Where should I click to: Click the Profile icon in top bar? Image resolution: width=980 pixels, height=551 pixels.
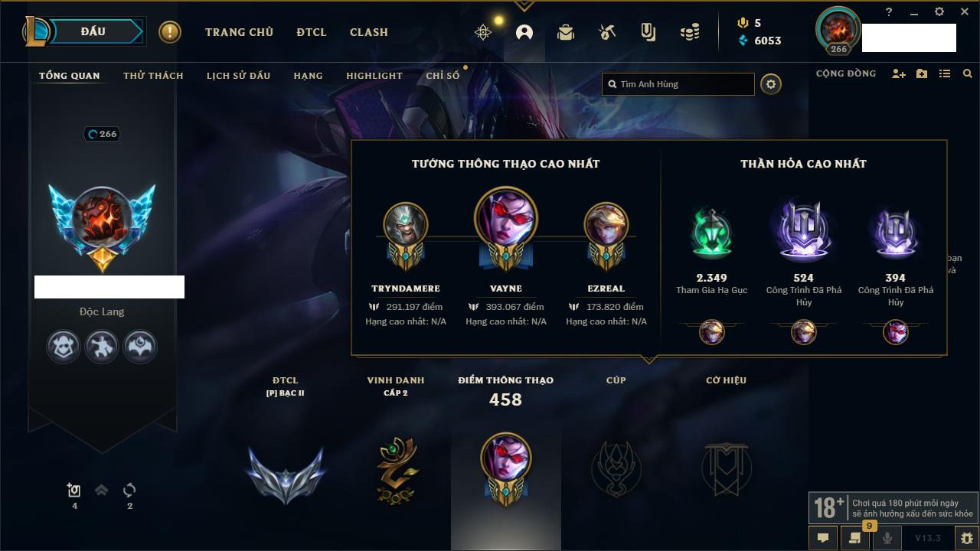(524, 32)
